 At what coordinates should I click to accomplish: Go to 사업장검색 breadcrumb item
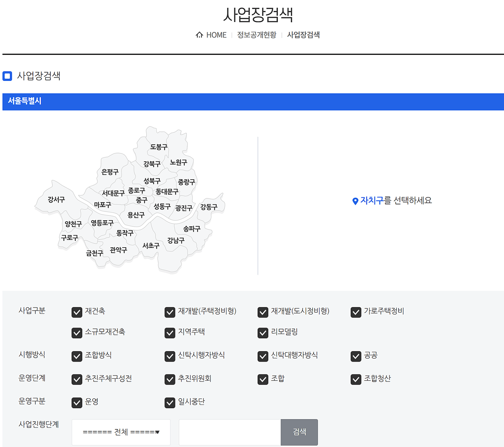click(303, 35)
